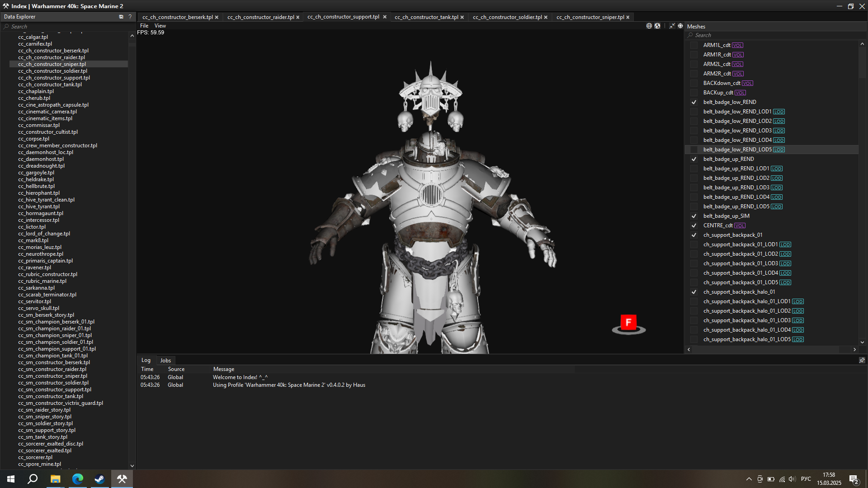Open Microsoft Edge from taskbar

click(x=77, y=479)
